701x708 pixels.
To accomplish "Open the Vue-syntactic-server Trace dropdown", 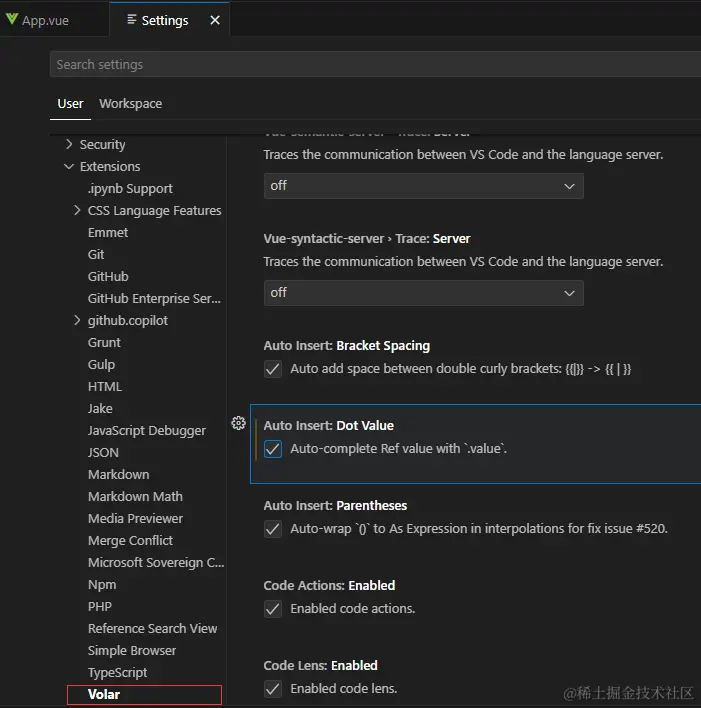I will coord(423,293).
